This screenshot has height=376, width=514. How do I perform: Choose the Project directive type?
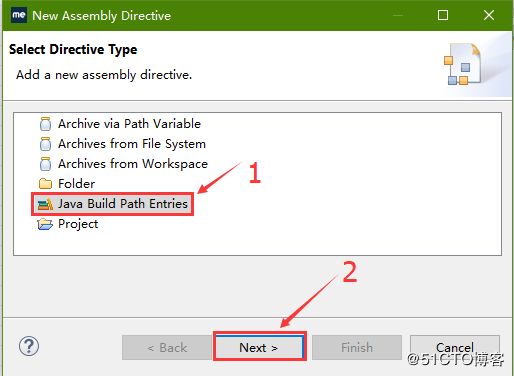pos(78,224)
